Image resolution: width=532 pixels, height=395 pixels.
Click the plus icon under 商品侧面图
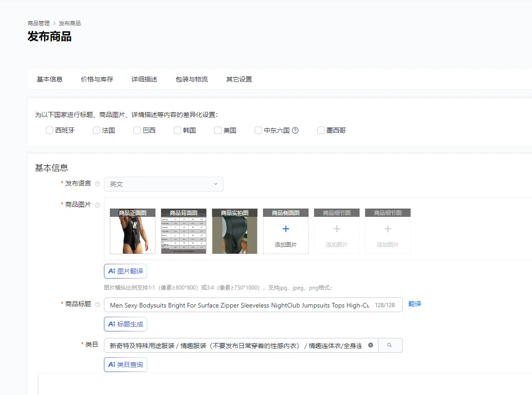pyautogui.click(x=286, y=229)
